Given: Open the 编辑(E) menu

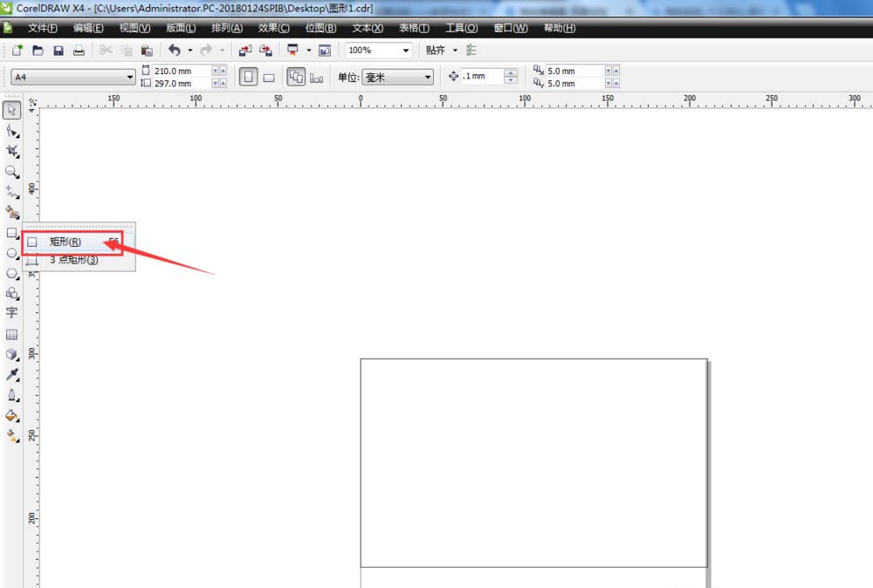Looking at the screenshot, I should (88, 28).
